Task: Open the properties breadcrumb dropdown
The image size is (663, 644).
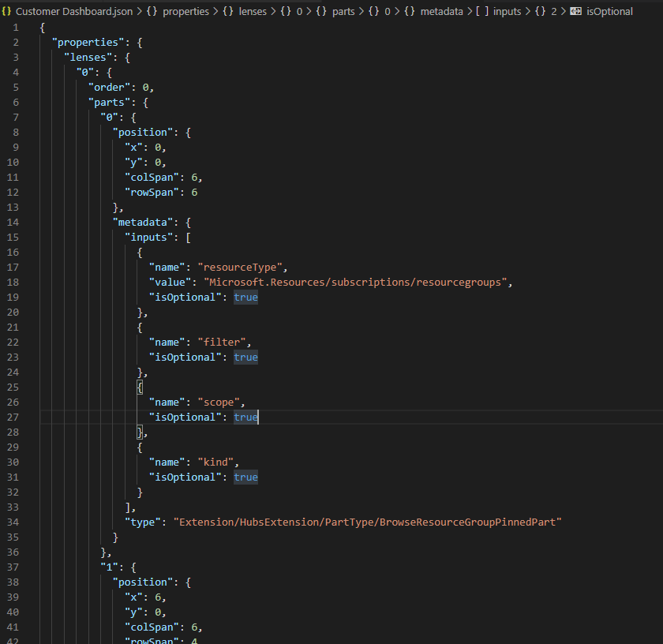Action: pyautogui.click(x=185, y=12)
